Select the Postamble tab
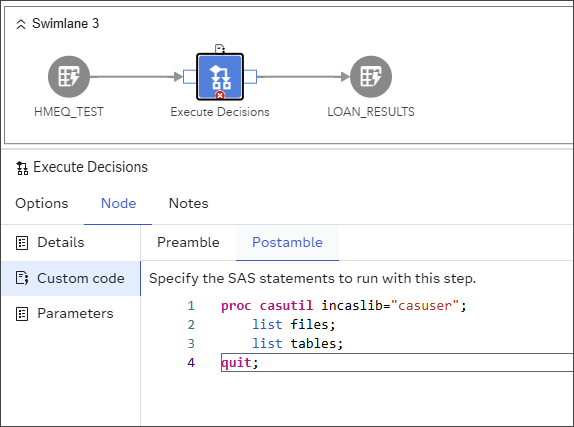This screenshot has width=574, height=427. [287, 242]
